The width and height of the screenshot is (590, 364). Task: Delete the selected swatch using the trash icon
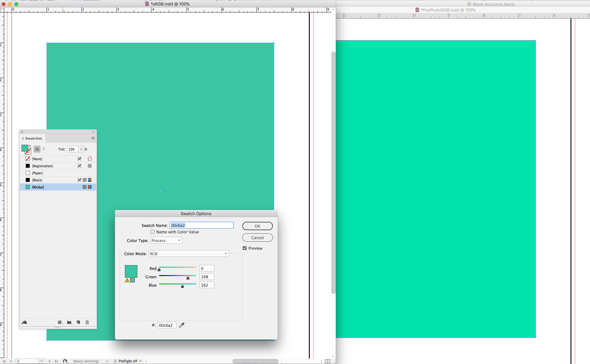tap(87, 322)
